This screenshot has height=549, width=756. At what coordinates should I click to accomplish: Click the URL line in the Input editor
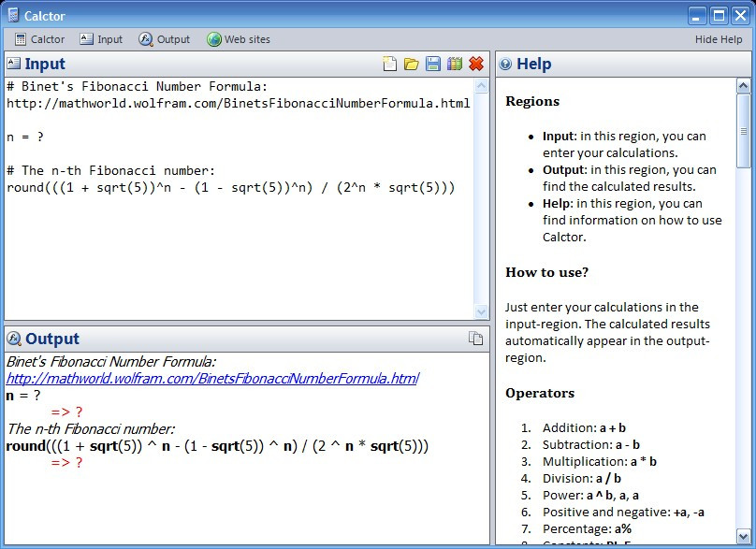[x=239, y=103]
